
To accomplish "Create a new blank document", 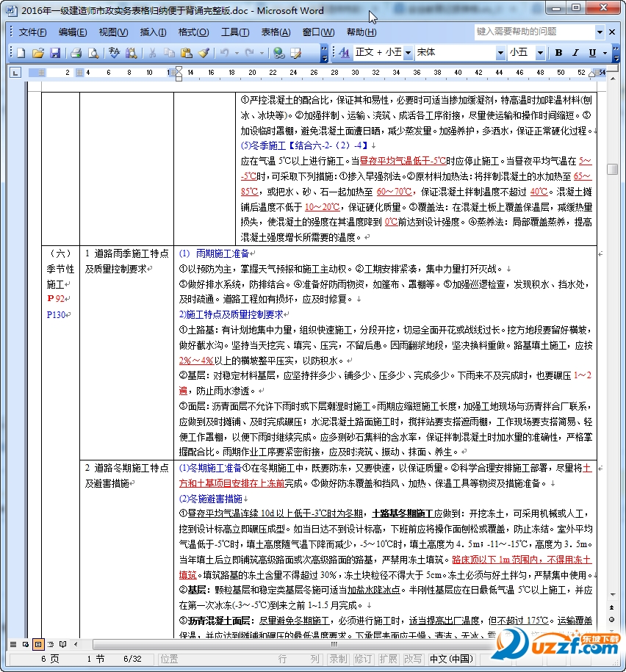I will pyautogui.click(x=21, y=53).
